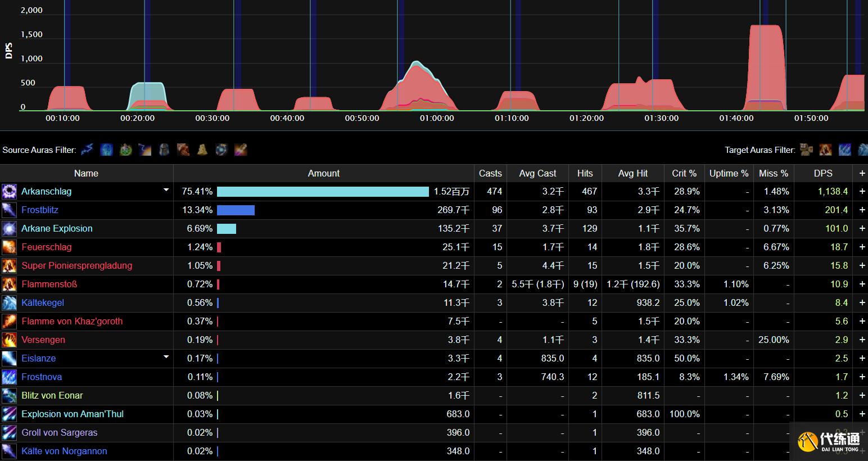This screenshot has width=868, height=461.
Task: Click the Kältekegel spell icon
Action: click(x=10, y=303)
